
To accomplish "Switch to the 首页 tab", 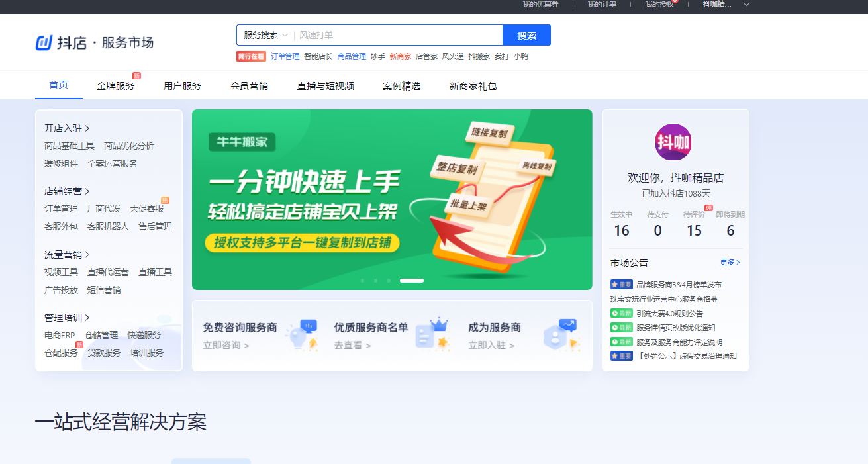I will (58, 85).
